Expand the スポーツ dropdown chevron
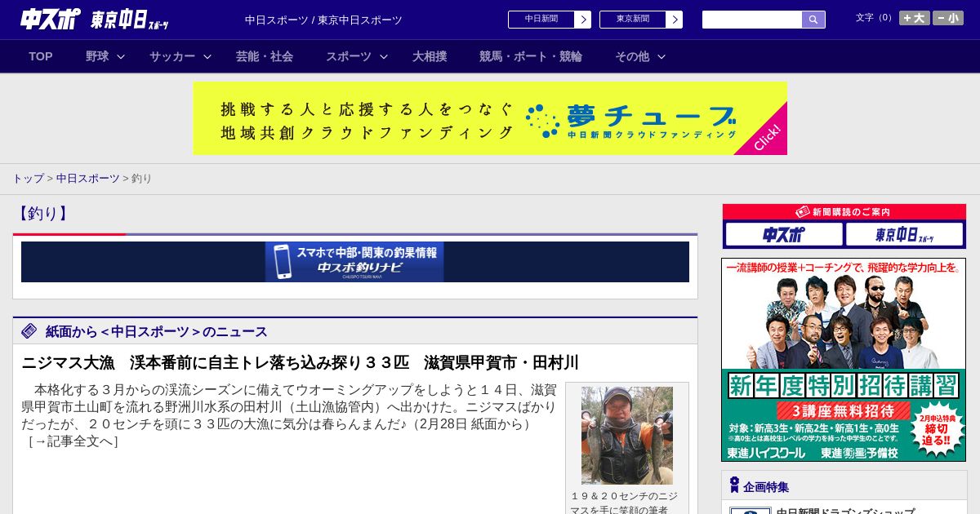The width and height of the screenshot is (980, 514). 384,57
